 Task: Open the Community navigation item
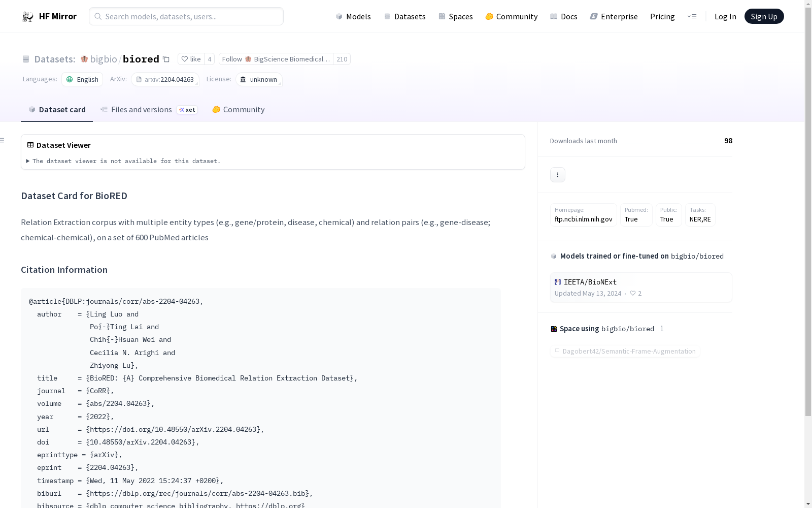click(512, 16)
